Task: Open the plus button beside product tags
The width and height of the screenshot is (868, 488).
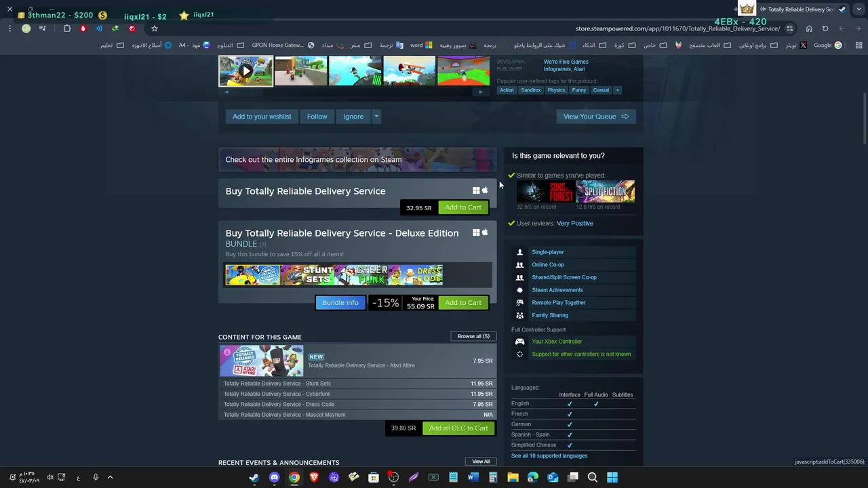Action: [x=617, y=90]
